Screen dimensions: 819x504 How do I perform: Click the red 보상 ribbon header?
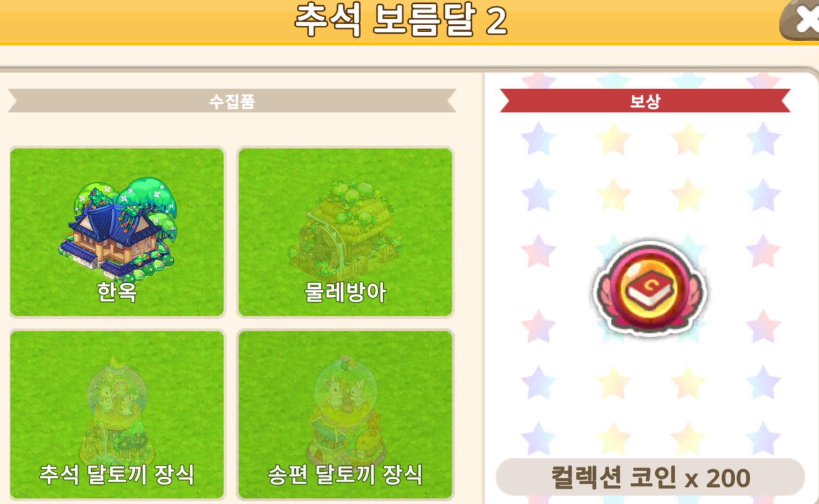[645, 101]
